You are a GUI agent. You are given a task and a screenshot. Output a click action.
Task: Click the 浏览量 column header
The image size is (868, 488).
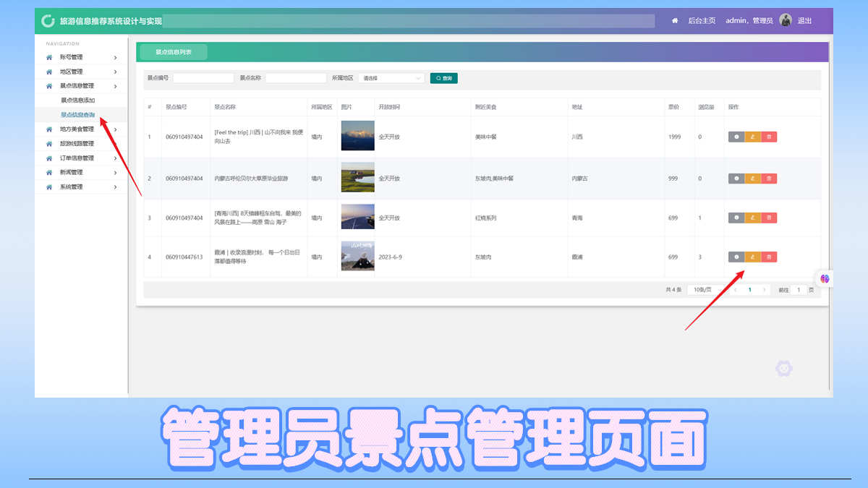[706, 107]
